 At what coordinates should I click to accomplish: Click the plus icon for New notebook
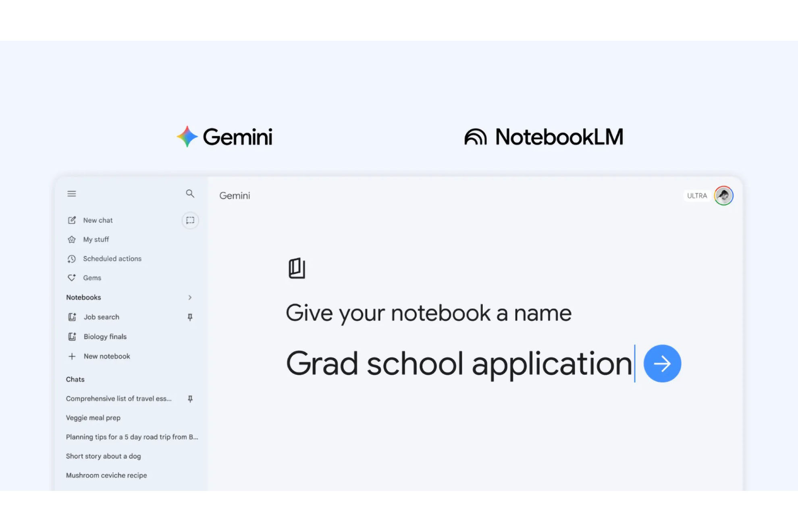tap(72, 356)
